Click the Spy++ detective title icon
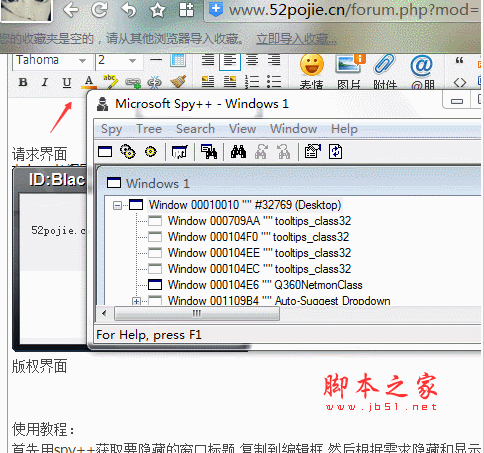 tap(103, 104)
